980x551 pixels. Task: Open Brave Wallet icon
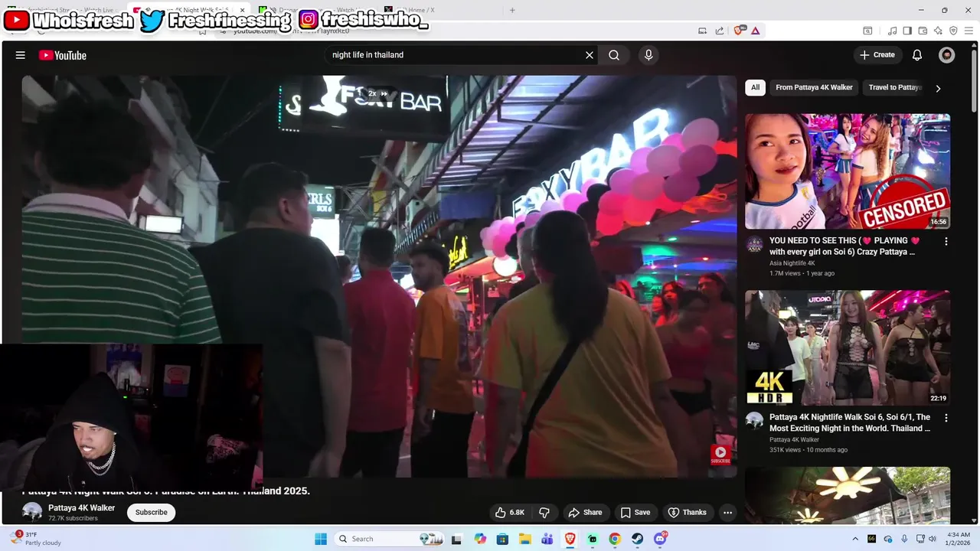(x=923, y=31)
